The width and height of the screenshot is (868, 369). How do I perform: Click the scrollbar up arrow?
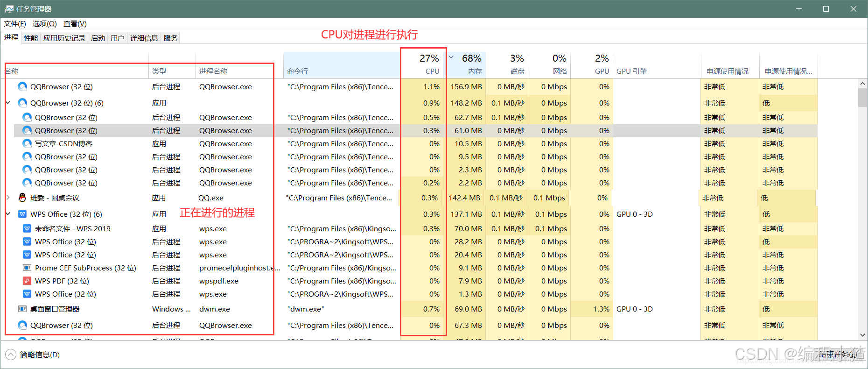(862, 83)
